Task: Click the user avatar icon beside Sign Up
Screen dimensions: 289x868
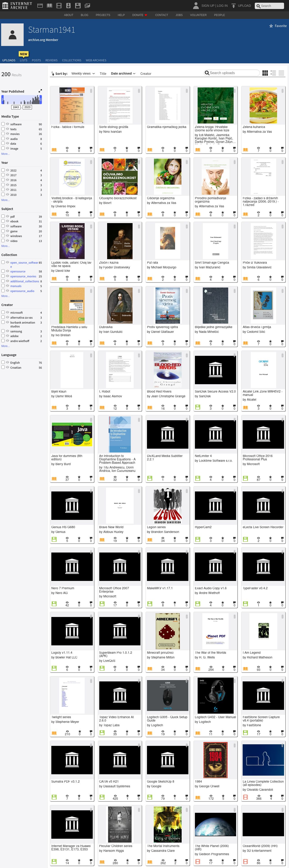Action: 196,5
